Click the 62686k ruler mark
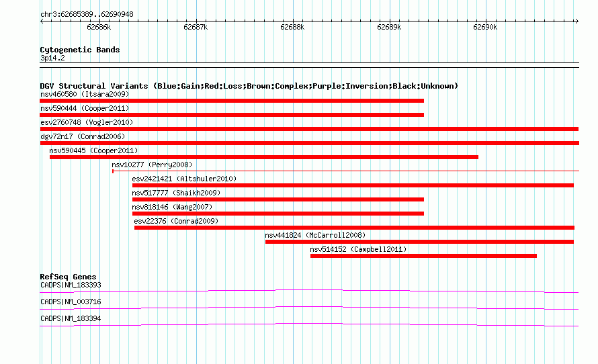 pyautogui.click(x=99, y=28)
